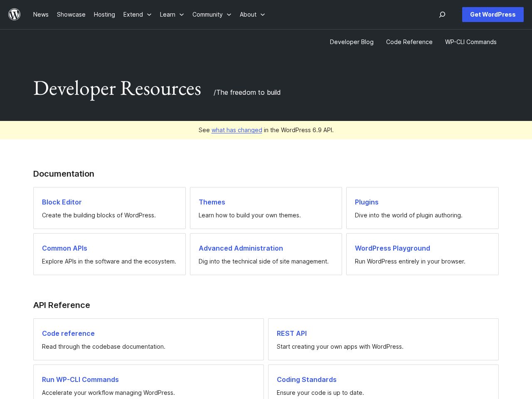Screen dimensions: 532x399
Task: Open the Learn menu label
Action: (167, 15)
